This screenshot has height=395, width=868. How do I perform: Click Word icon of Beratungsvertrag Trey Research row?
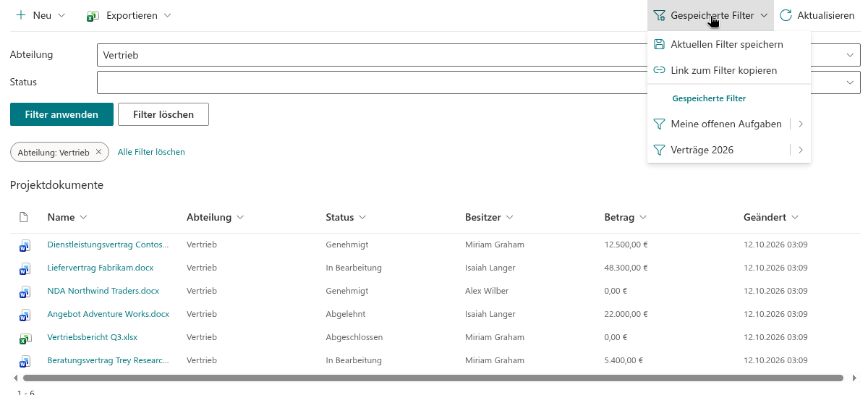24,361
